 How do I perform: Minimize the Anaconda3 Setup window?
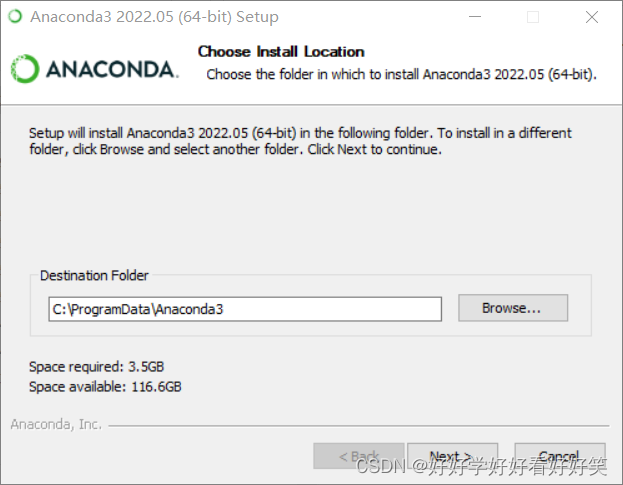pyautogui.click(x=475, y=17)
